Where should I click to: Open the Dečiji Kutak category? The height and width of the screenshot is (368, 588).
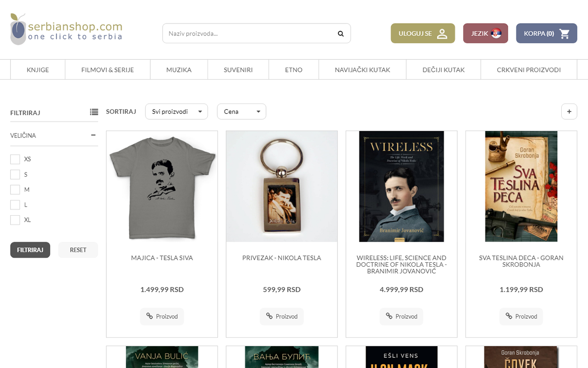click(x=443, y=70)
